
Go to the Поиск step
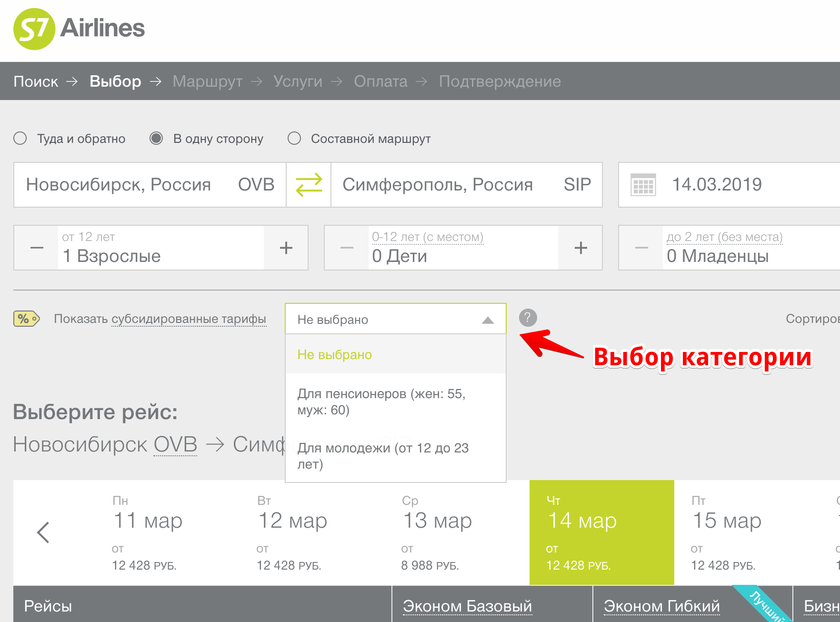coord(36,81)
